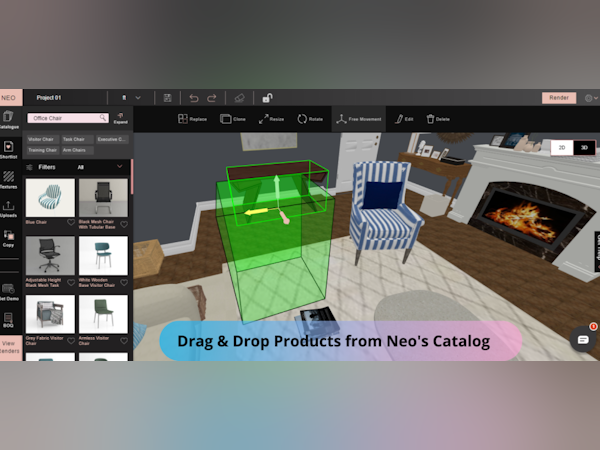Click the search magnifier icon

[x=103, y=117]
